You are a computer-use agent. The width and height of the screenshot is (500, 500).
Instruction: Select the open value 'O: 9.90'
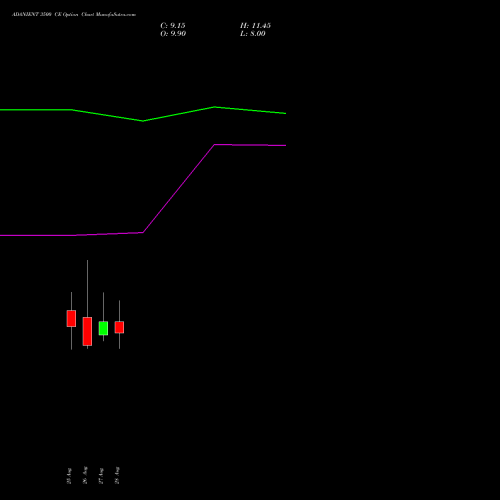pos(173,34)
